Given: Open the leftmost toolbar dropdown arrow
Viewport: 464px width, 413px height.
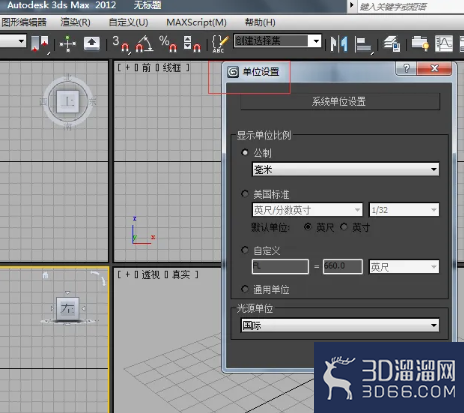Looking at the screenshot, I should (x=21, y=41).
